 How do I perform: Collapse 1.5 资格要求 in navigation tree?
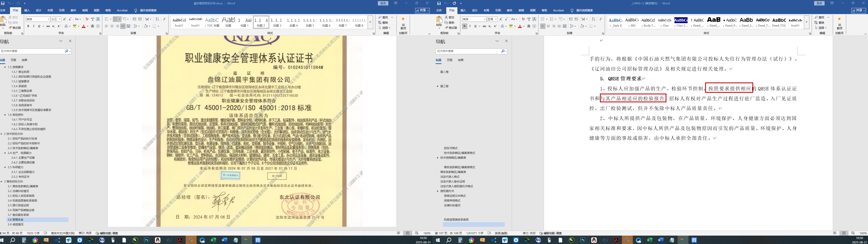[x=5, y=67]
